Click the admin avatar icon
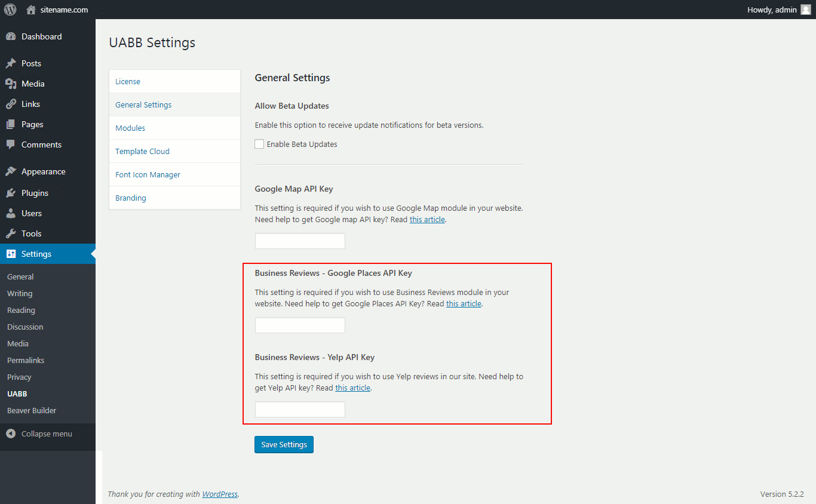The height and width of the screenshot is (504, 816). tap(806, 10)
